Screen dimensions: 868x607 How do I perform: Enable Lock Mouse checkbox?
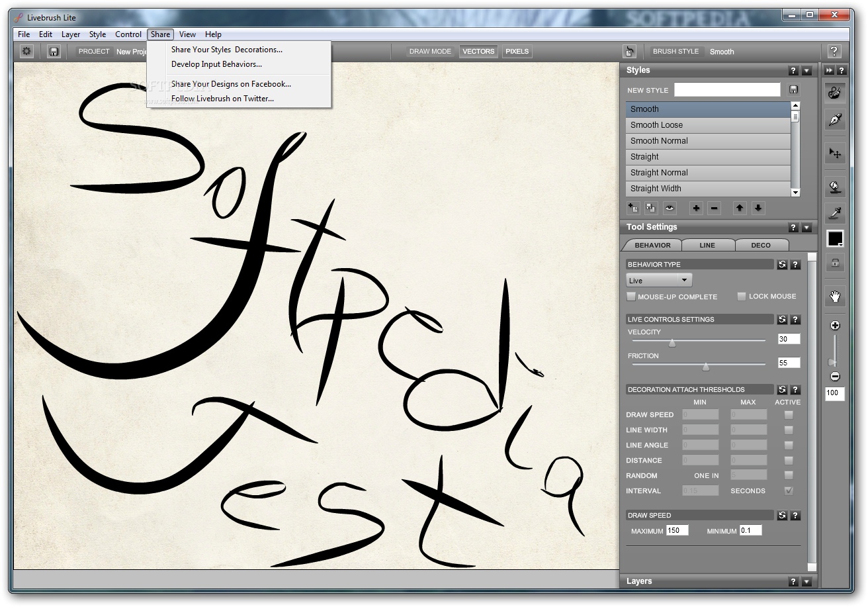pyautogui.click(x=742, y=296)
